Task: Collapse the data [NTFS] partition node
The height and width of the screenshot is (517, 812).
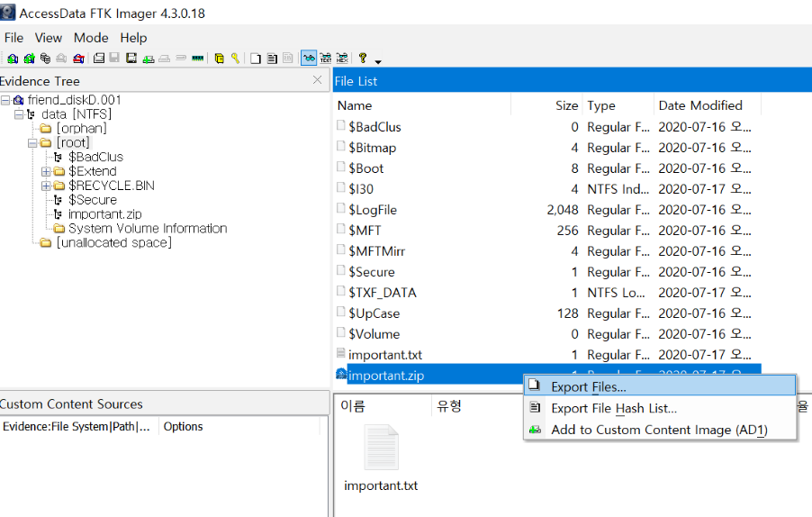Action: coord(19,114)
